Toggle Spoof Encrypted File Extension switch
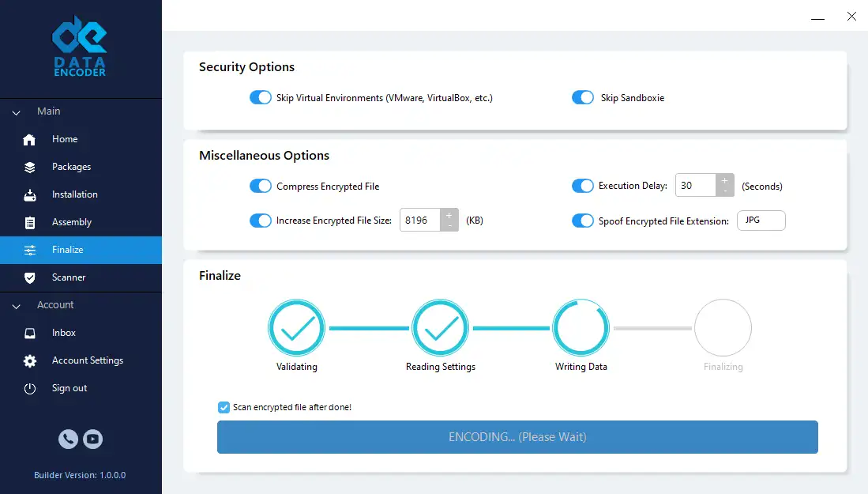Image resolution: width=868 pixels, height=494 pixels. point(582,221)
